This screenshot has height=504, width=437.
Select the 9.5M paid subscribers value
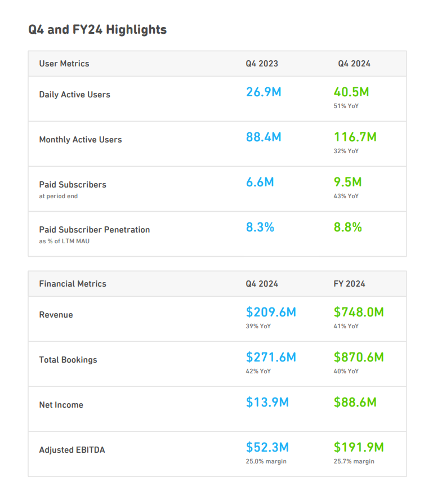tap(347, 182)
